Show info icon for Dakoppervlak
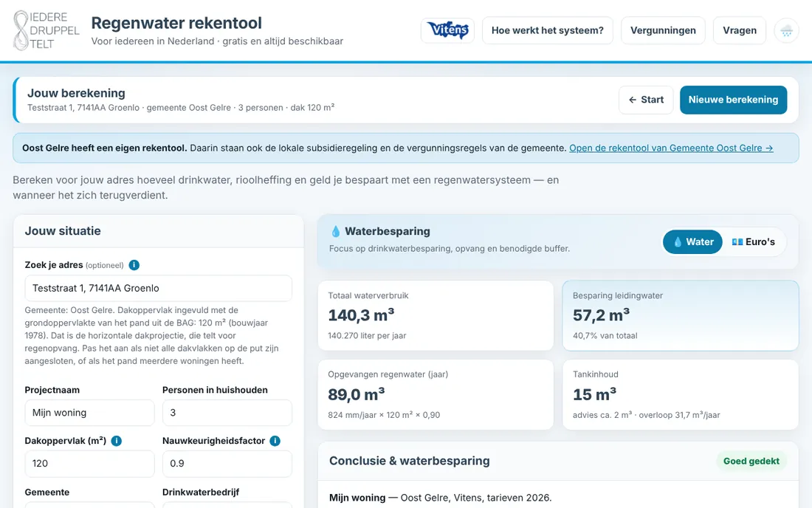This screenshot has height=508, width=812. pos(117,441)
